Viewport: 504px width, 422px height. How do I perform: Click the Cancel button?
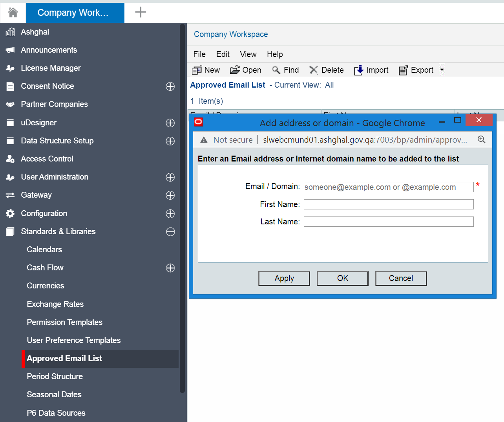pos(401,278)
